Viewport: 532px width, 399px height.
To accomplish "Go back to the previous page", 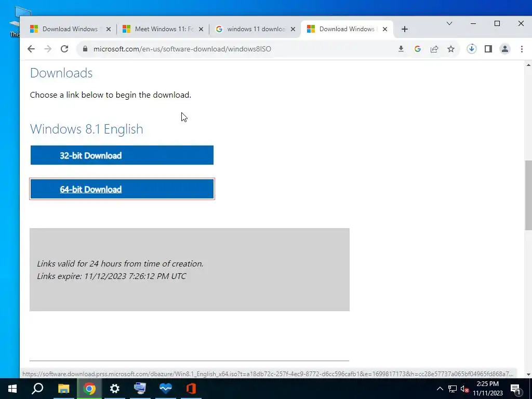I will click(31, 49).
